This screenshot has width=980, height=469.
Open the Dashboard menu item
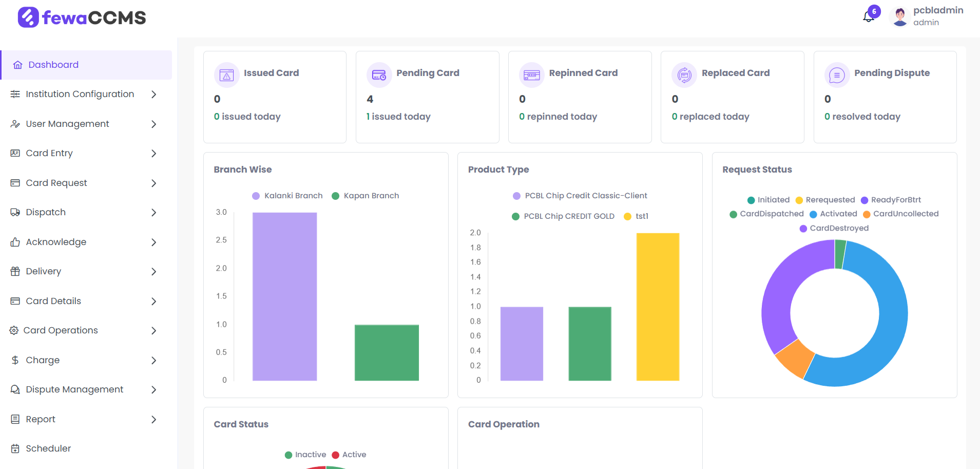(x=86, y=65)
